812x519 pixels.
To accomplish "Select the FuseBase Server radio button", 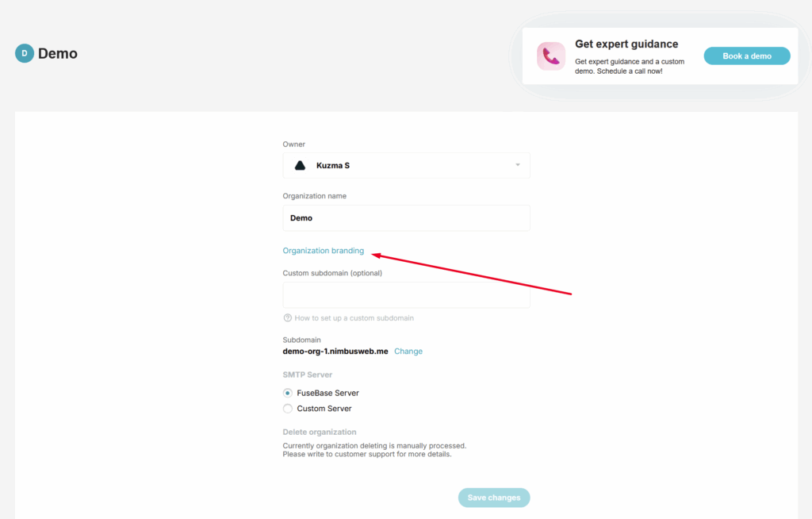I will [x=288, y=393].
